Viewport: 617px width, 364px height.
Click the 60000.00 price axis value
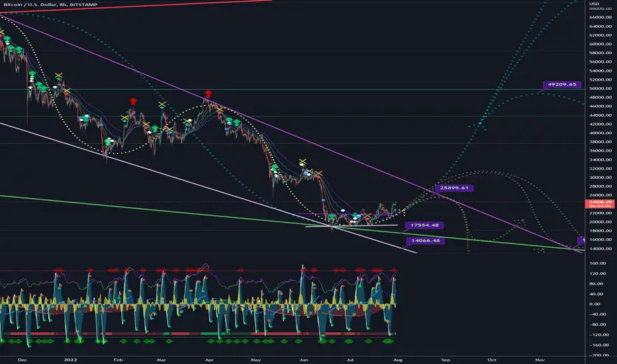click(600, 44)
